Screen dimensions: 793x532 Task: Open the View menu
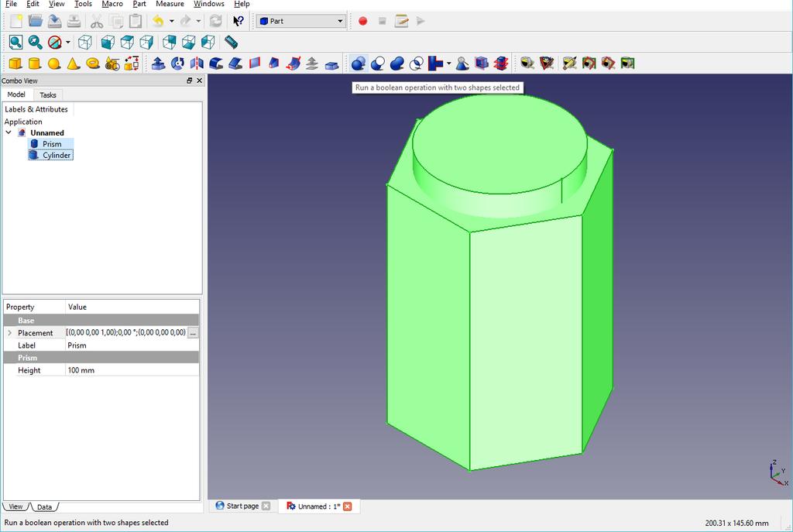(x=57, y=4)
